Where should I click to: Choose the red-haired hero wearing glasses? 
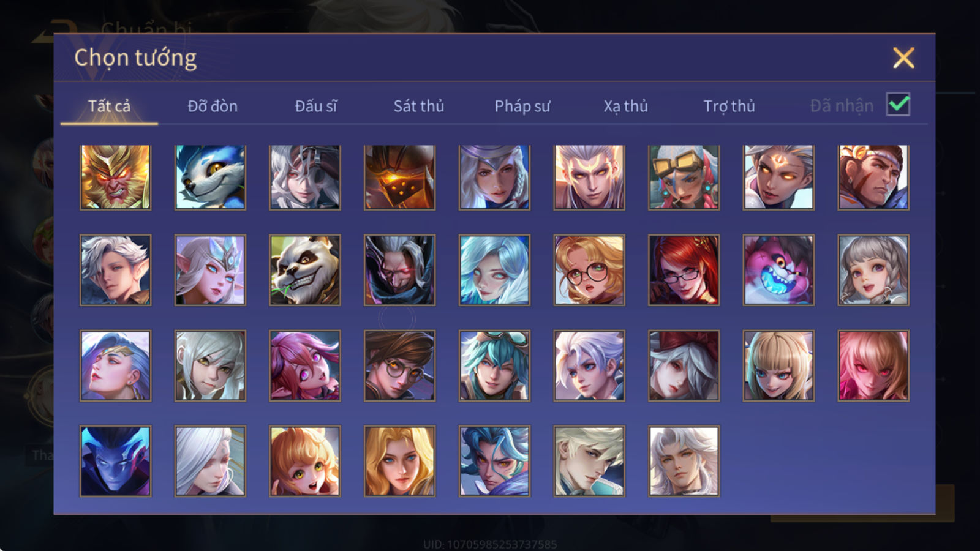coord(684,270)
